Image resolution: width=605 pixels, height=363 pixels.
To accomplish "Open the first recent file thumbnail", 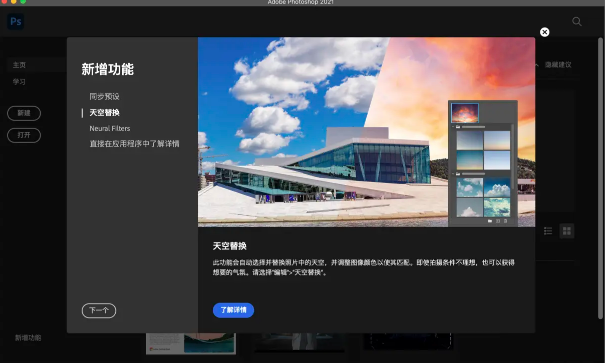I will [x=191, y=343].
